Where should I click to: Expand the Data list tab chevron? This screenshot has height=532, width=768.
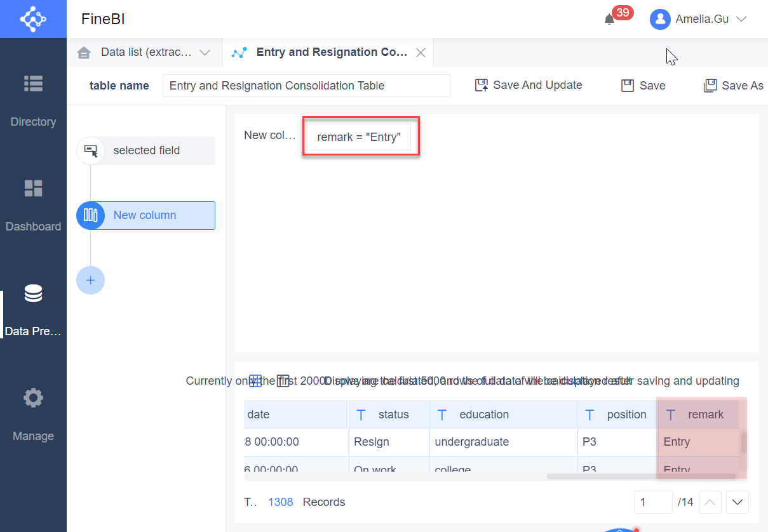(205, 53)
